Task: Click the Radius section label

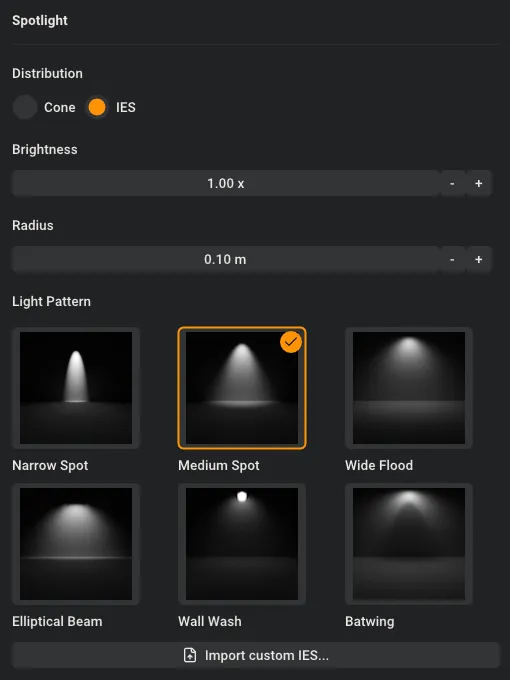Action: tap(33, 225)
